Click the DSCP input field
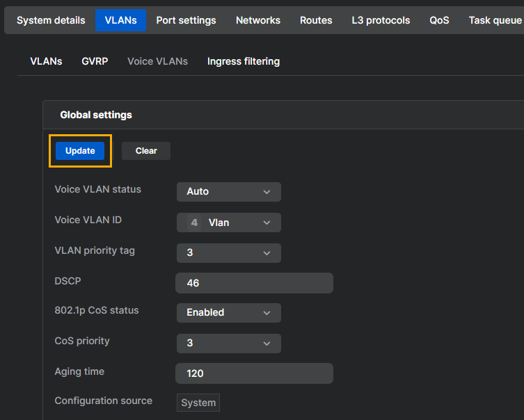The image size is (524, 420). (x=254, y=283)
